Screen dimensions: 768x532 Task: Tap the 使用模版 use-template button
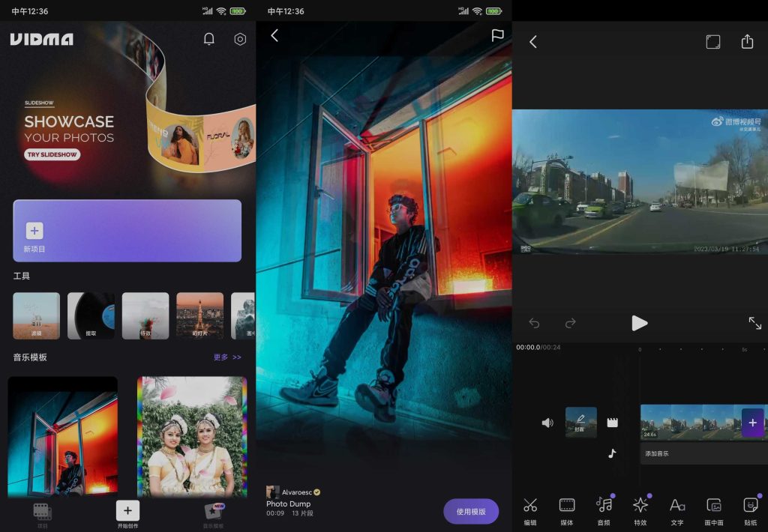coord(470,511)
